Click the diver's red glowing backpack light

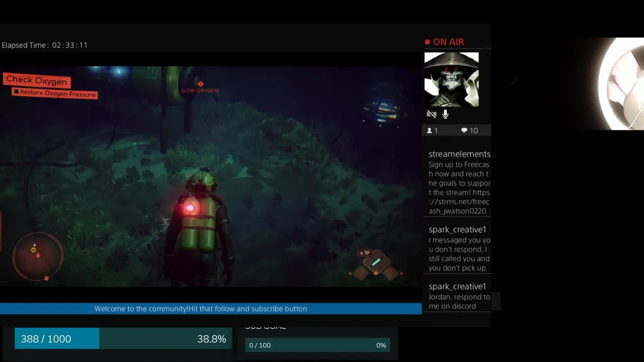190,208
